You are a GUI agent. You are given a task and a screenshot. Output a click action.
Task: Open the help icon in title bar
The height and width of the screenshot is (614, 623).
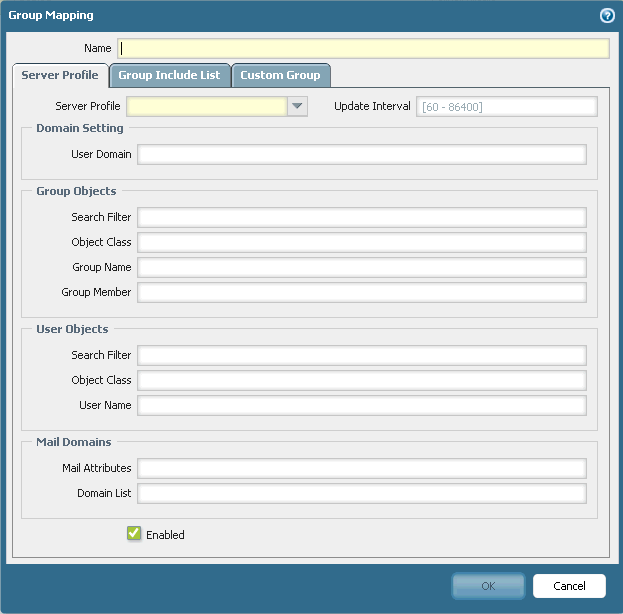point(606,16)
